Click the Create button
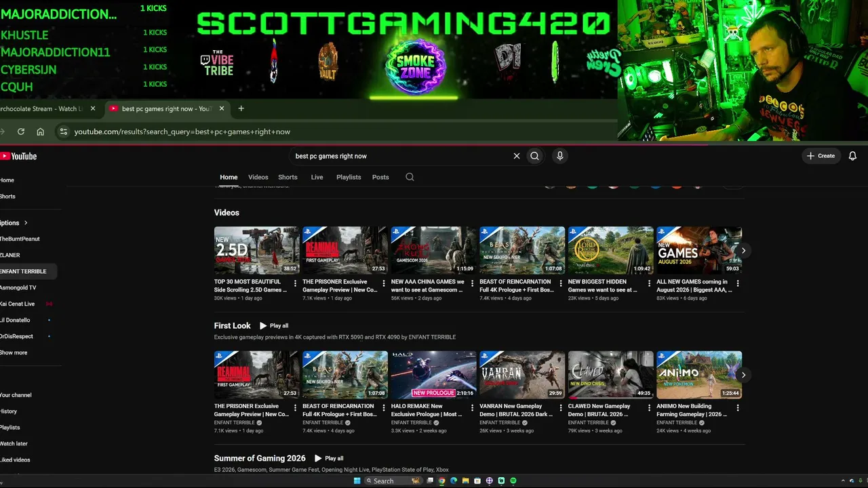Screen dimensions: 868x488 (x=821, y=156)
